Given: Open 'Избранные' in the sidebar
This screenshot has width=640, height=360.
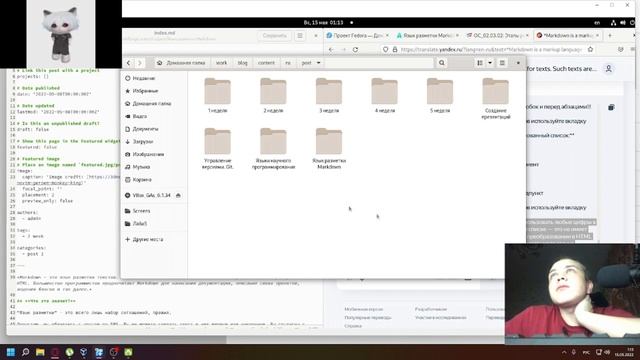Looking at the screenshot, I should pyautogui.click(x=154, y=91).
